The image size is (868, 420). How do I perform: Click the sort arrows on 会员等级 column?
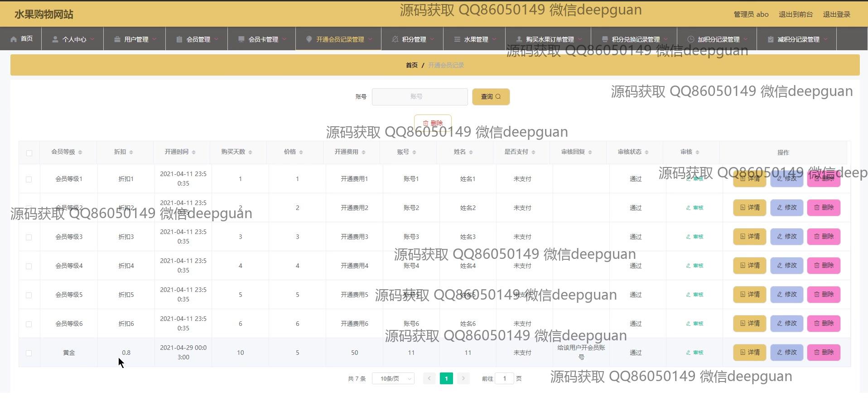[80, 152]
